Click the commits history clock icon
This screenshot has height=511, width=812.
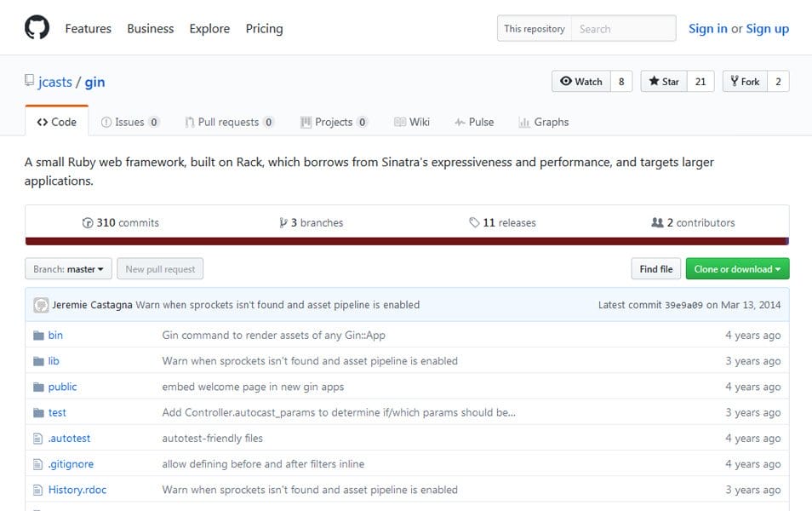click(x=88, y=223)
